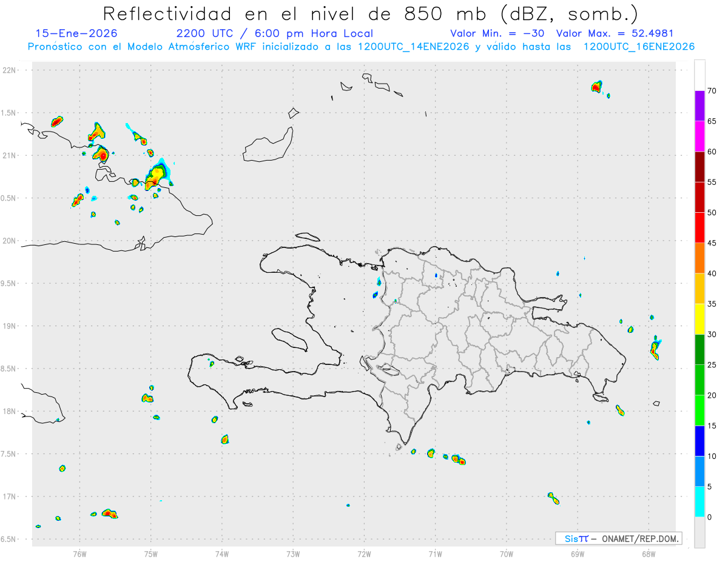Click the colorbar tick value '35'
Screen dimensions: 728x562
click(712, 304)
